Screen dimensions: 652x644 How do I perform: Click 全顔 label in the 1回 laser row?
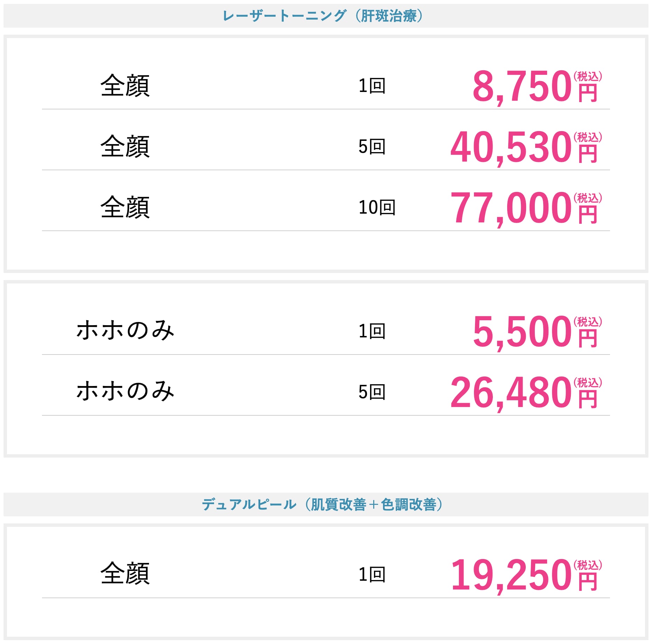tap(125, 86)
